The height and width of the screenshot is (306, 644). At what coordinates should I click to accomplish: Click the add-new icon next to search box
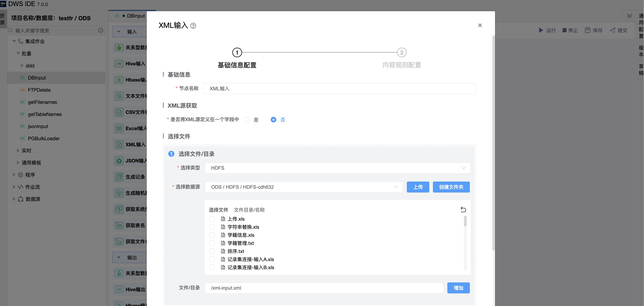point(101,30)
